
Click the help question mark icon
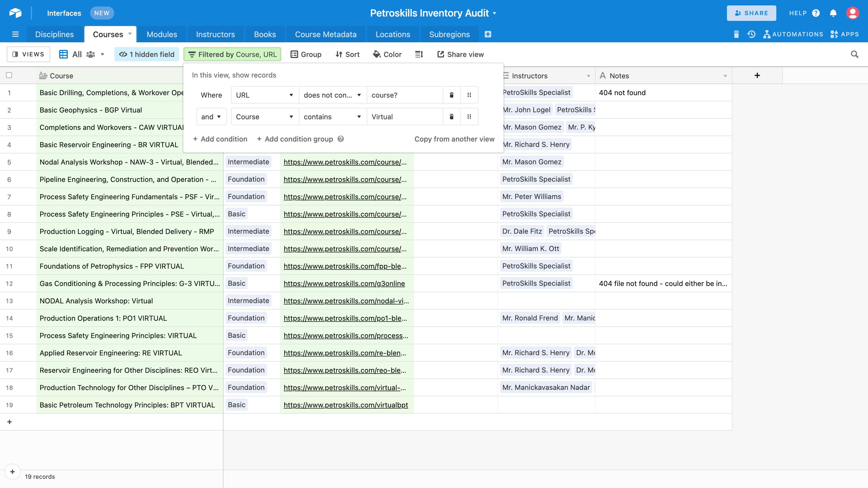pos(816,13)
